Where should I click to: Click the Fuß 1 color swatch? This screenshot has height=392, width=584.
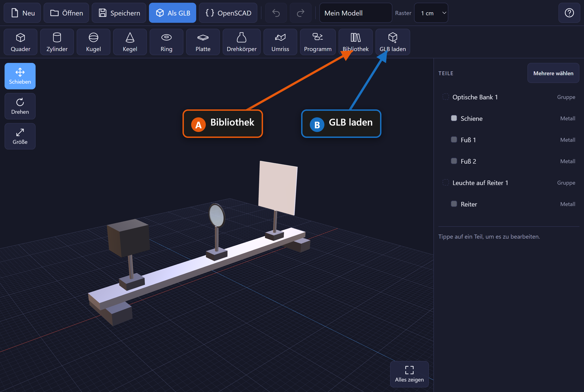pyautogui.click(x=454, y=140)
